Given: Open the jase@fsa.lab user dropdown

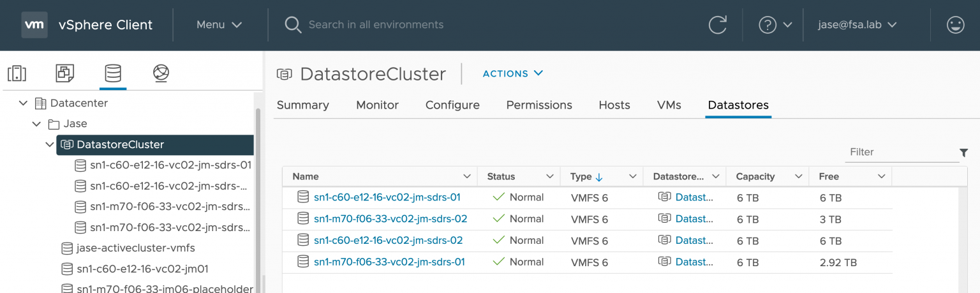Looking at the screenshot, I should pyautogui.click(x=857, y=25).
